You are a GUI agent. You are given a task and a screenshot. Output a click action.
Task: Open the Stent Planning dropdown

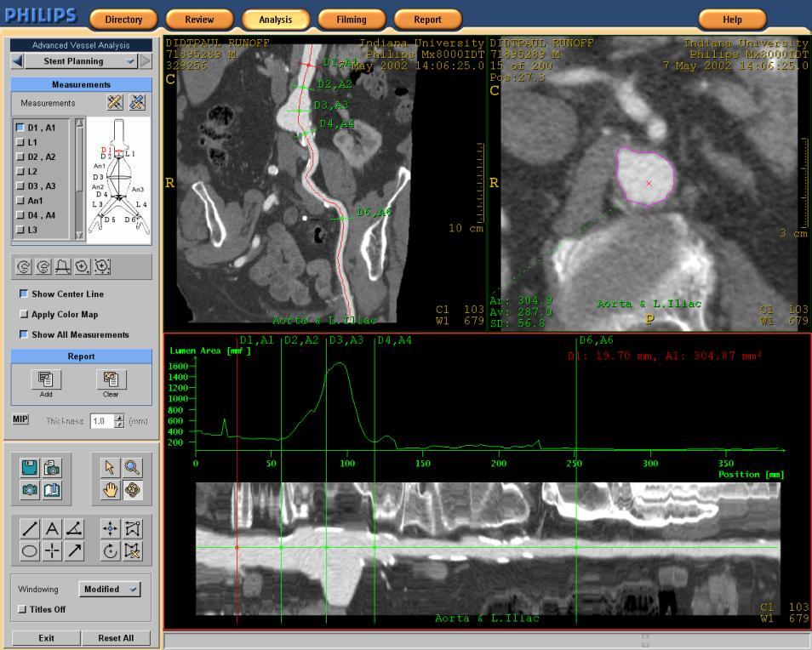81,61
